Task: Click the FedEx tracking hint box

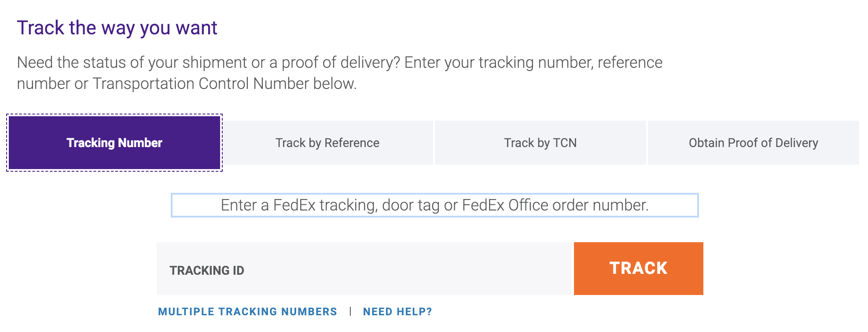Action: coord(435,205)
